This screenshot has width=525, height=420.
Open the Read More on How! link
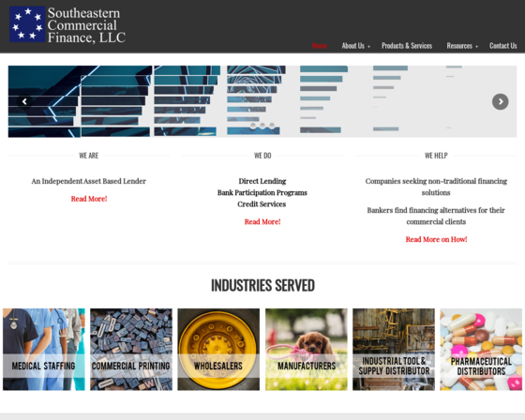point(436,239)
